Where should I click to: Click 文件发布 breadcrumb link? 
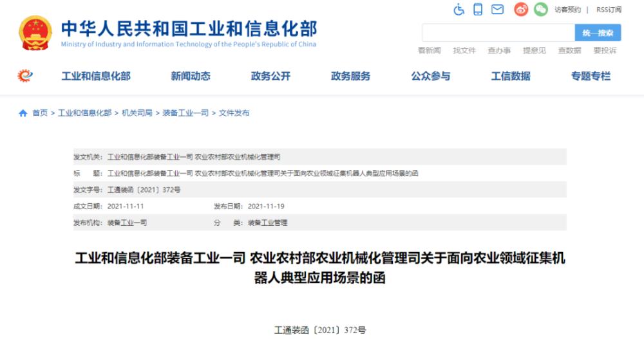tap(234, 113)
